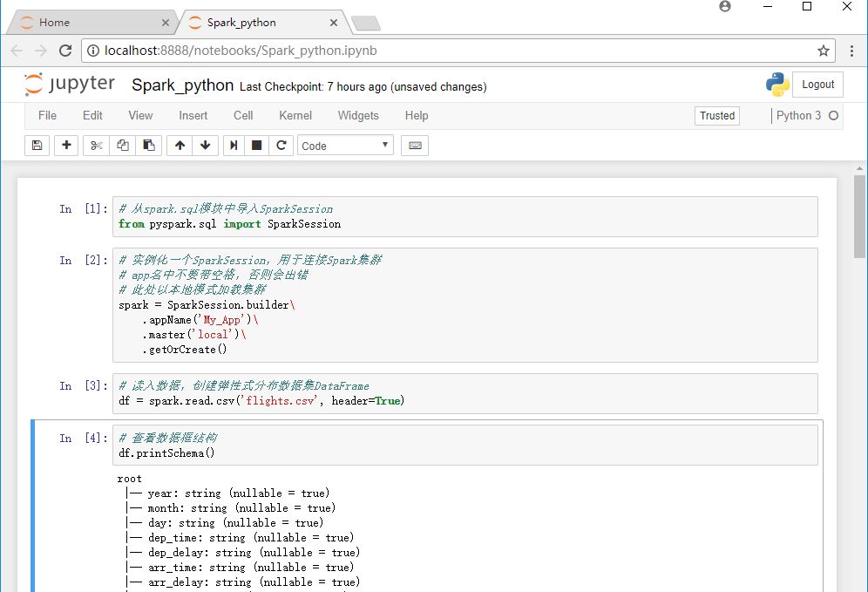Image resolution: width=868 pixels, height=592 pixels.
Task: Close the Spark_python tab
Action: 333,23
